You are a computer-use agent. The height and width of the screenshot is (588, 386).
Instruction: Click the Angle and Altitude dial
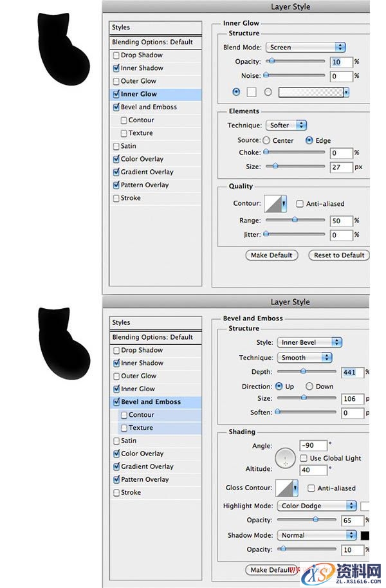[285, 458]
